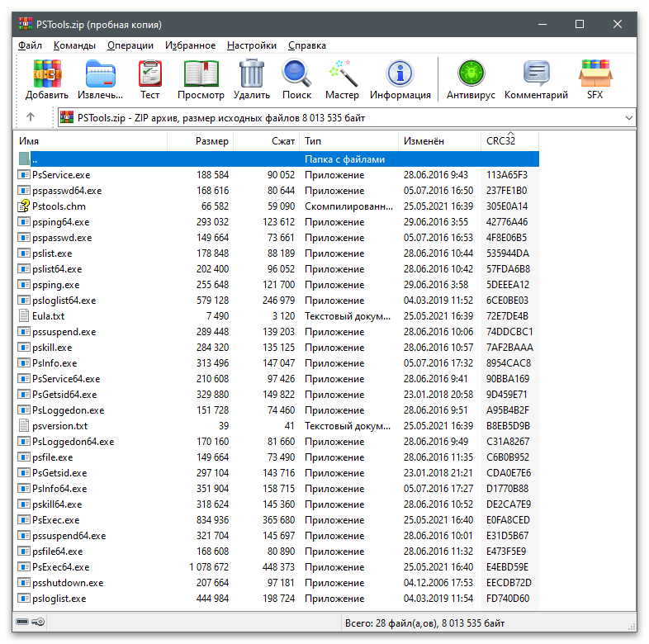This screenshot has height=644, width=649.
Task: Select psloglist.exe file name
Action: tap(59, 599)
